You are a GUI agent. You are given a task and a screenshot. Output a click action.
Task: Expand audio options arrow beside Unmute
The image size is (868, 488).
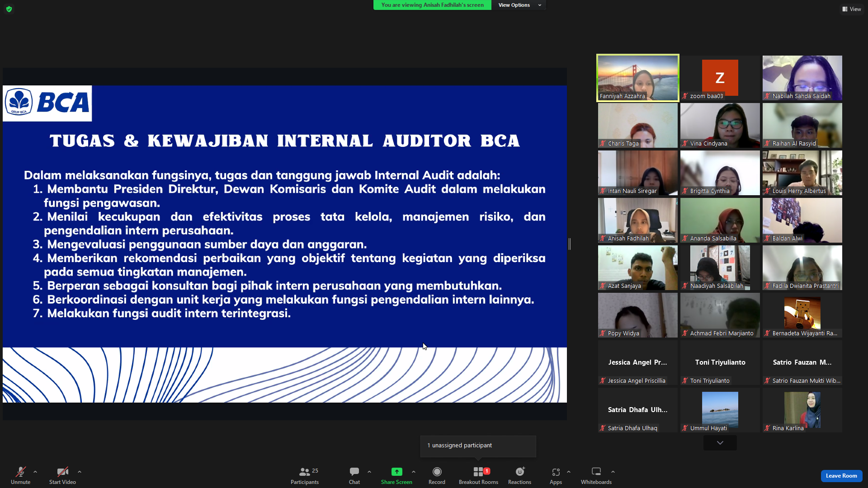pyautogui.click(x=35, y=472)
